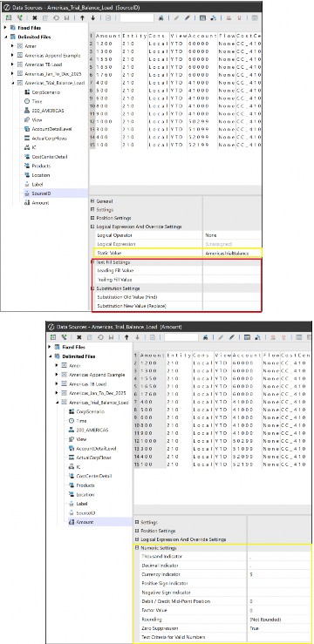The width and height of the screenshot is (314, 644).
Task: Click the toolbar search box in SourceID window
Action: (x=137, y=17)
